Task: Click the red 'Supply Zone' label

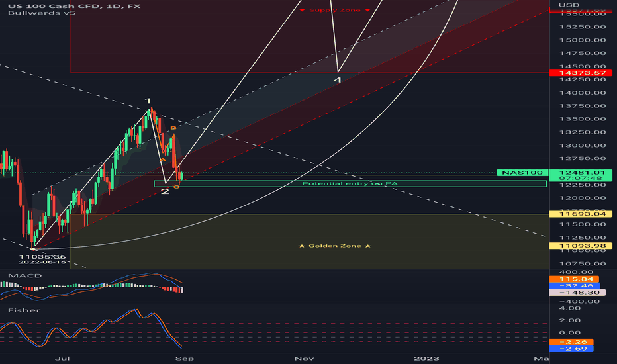Action: (x=334, y=10)
